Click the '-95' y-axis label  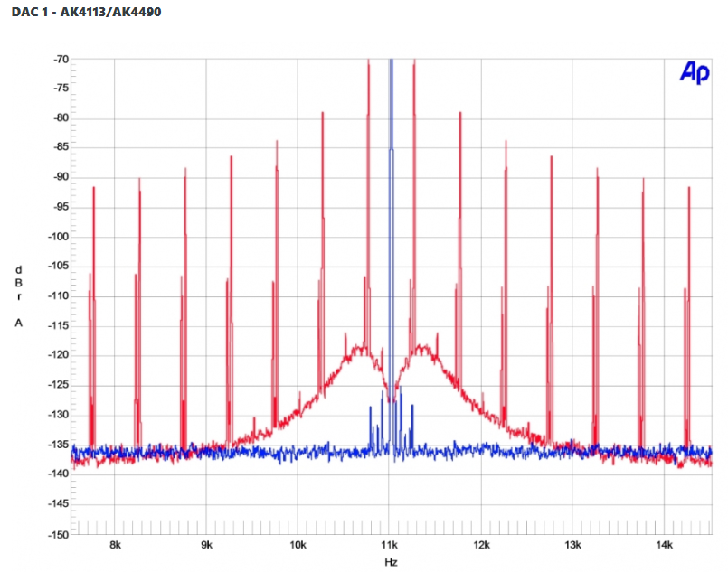61,206
